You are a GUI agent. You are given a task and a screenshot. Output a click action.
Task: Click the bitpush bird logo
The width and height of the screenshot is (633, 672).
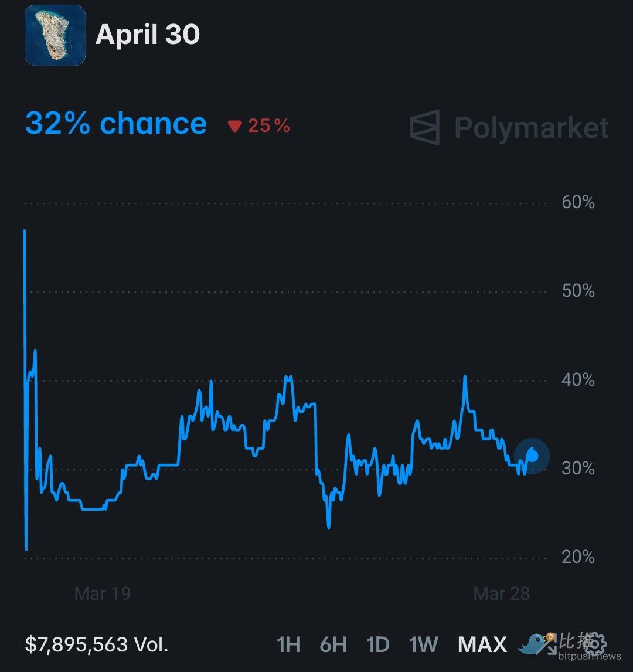click(533, 644)
